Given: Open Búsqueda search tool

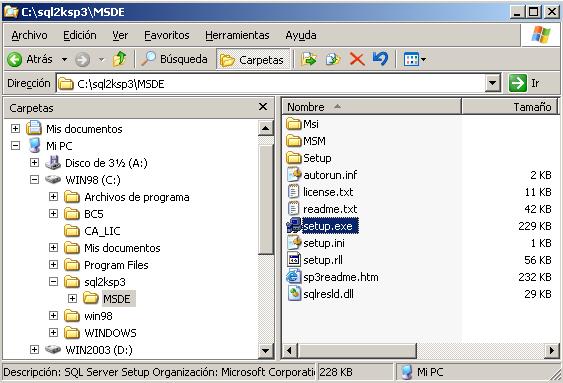Looking at the screenshot, I should tap(175, 59).
